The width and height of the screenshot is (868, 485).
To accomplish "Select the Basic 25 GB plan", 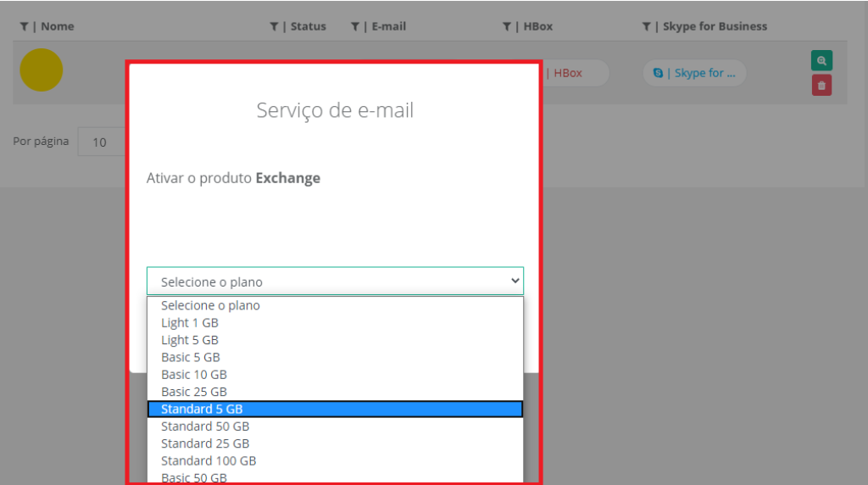I will (335, 392).
